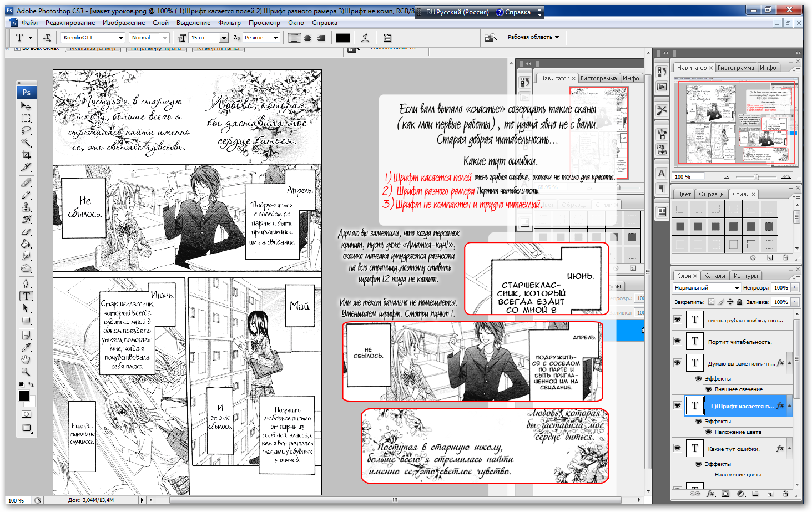Select the Hand tool
This screenshot has height=512, width=812.
point(26,359)
